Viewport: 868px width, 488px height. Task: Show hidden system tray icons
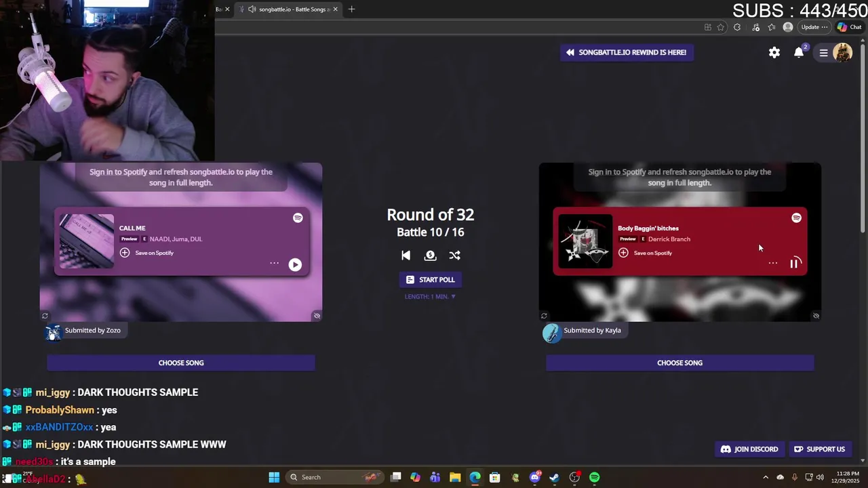coord(766,477)
